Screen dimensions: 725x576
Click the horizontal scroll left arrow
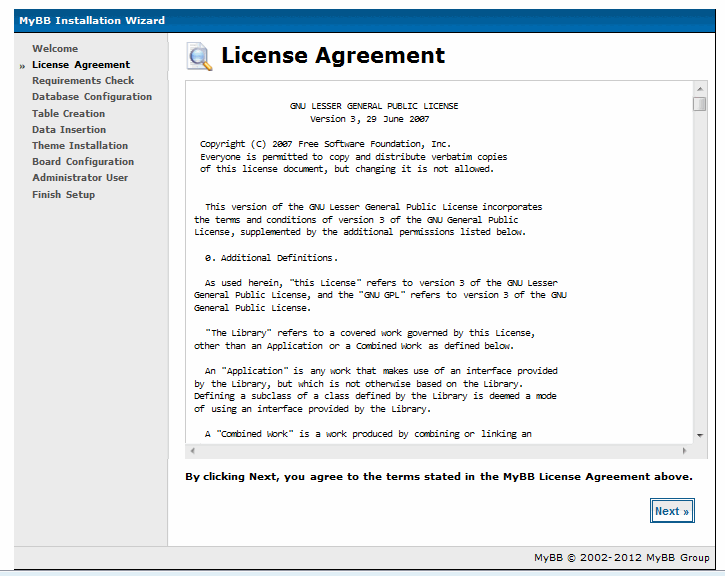point(192,450)
